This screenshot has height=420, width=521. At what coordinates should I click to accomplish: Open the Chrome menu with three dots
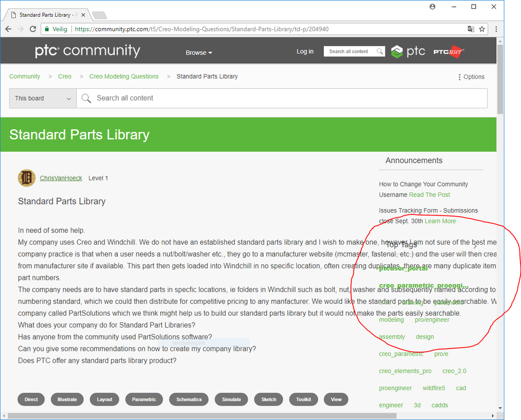click(496, 29)
